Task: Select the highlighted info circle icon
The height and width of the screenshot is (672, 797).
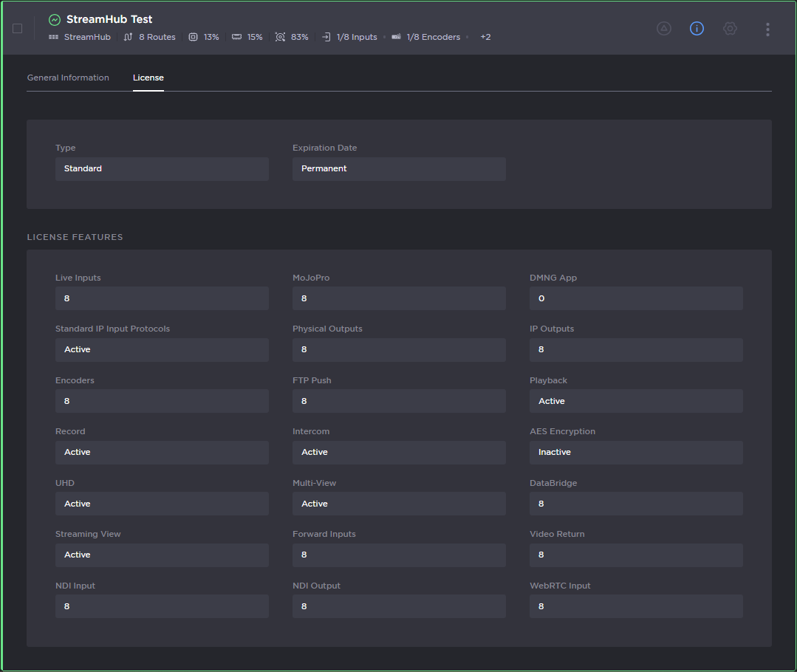Action: [697, 28]
